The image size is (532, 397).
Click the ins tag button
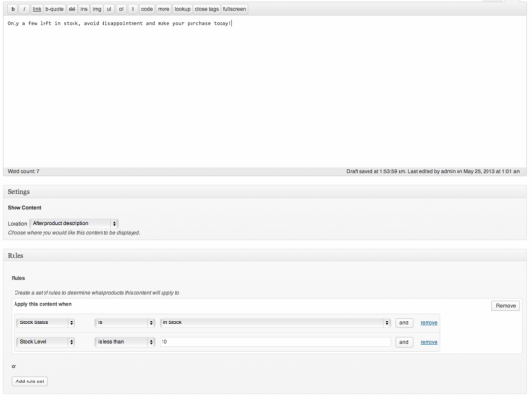(84, 9)
